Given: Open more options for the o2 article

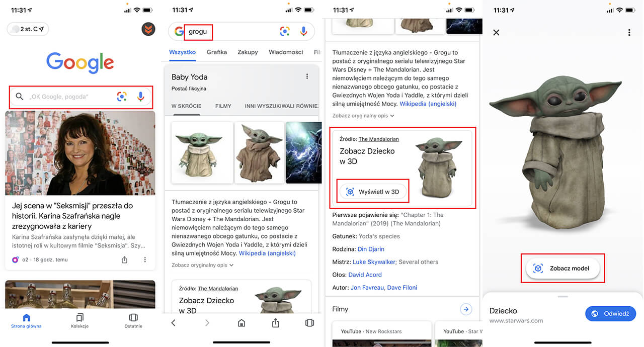Looking at the screenshot, I should pyautogui.click(x=145, y=260).
